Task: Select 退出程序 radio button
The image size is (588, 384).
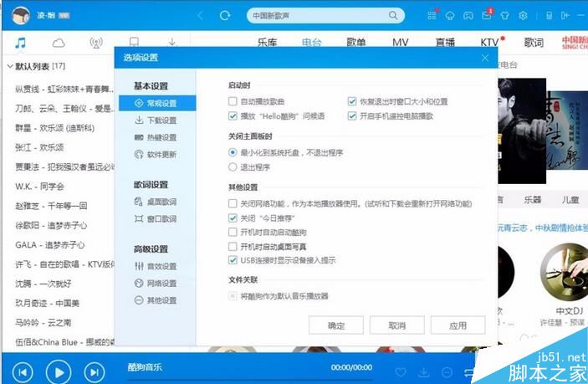Action: [x=233, y=166]
